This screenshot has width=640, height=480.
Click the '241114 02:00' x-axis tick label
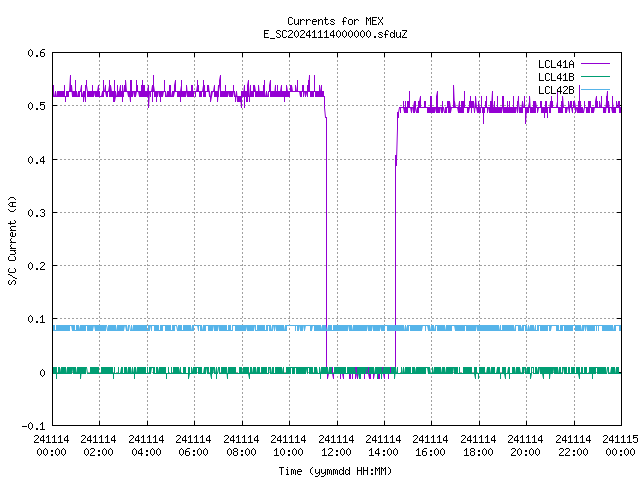click(x=98, y=446)
